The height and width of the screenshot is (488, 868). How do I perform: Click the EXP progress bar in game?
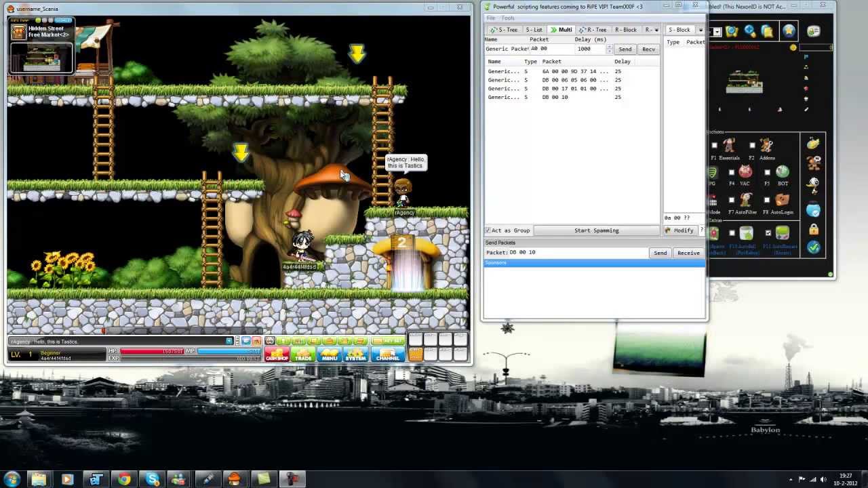pos(191,358)
